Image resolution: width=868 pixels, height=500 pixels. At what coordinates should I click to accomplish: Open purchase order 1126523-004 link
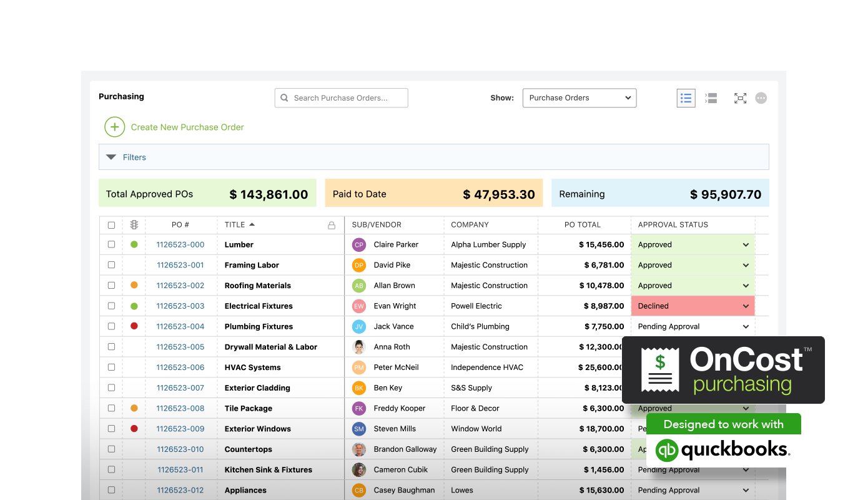(180, 326)
